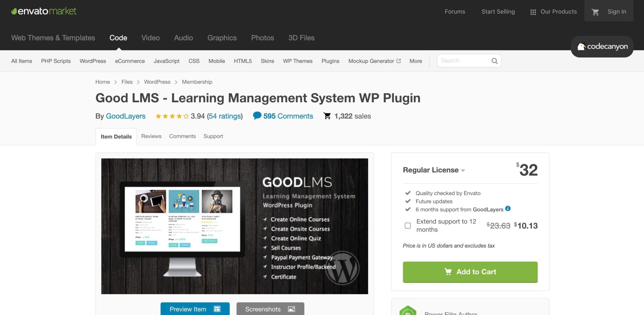Screen dimensions: 644x315
Task: Open the 595 Comments link
Action: (x=288, y=116)
